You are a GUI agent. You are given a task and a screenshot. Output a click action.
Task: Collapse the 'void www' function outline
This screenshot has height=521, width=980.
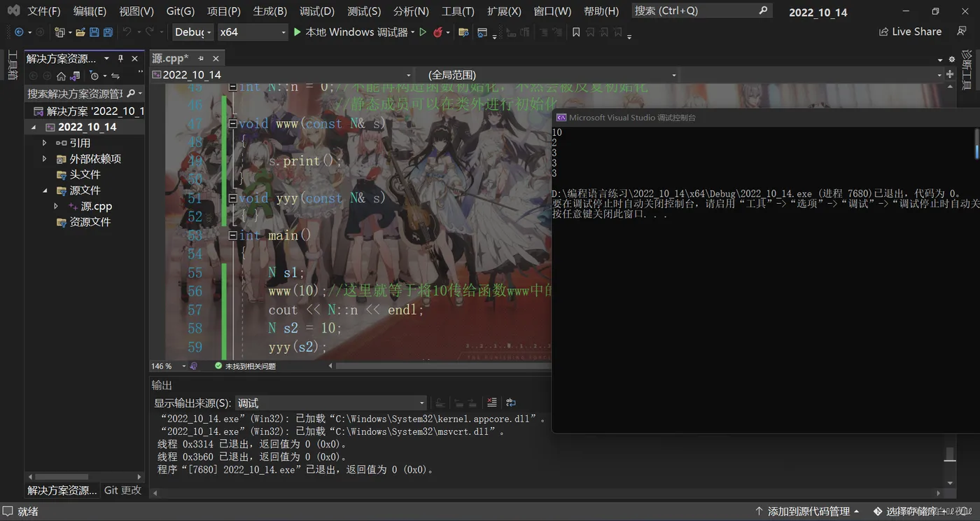click(232, 123)
